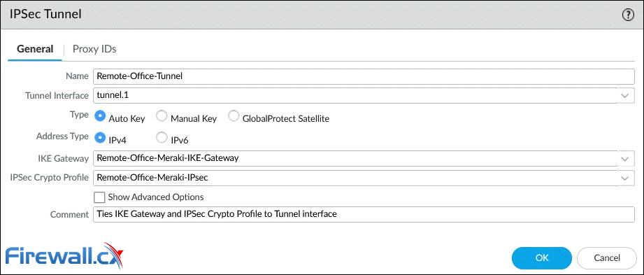Switch address type to IPv6
Screen dimensions: 644x275
162,138
